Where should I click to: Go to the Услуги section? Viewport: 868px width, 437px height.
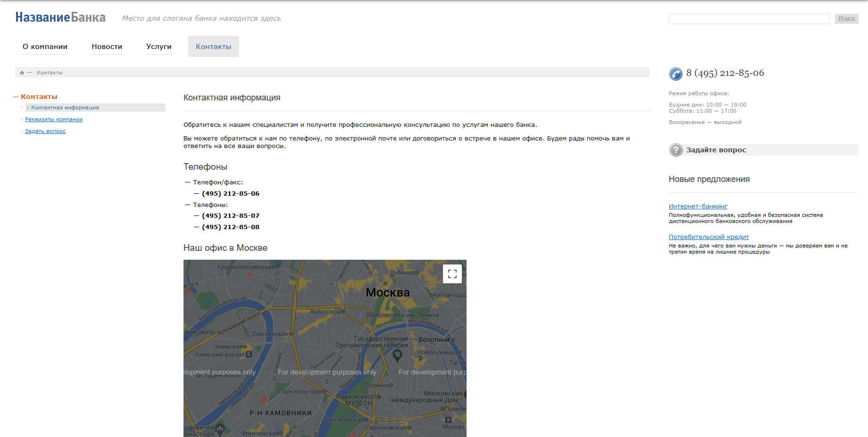point(159,47)
